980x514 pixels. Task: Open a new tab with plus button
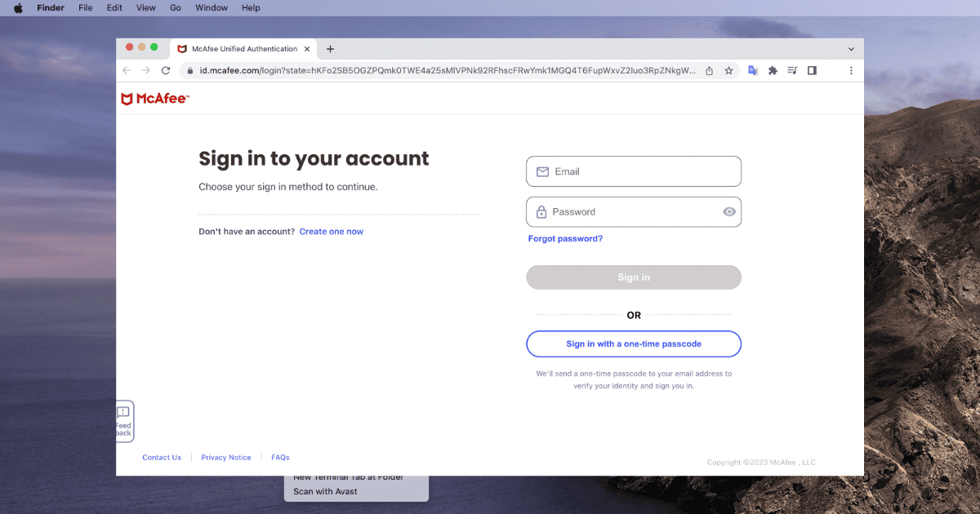330,49
